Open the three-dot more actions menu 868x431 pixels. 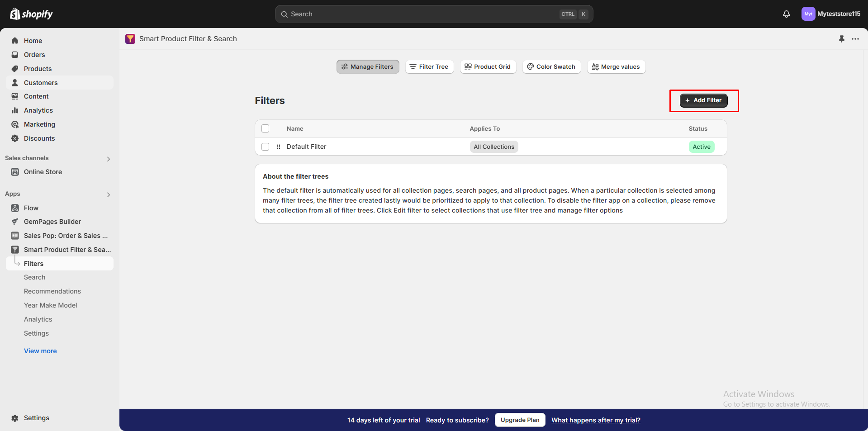pos(855,39)
